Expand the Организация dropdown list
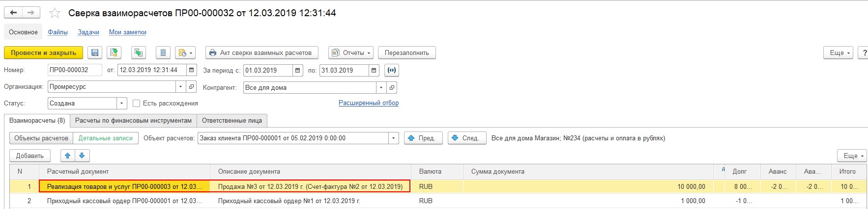 click(180, 87)
